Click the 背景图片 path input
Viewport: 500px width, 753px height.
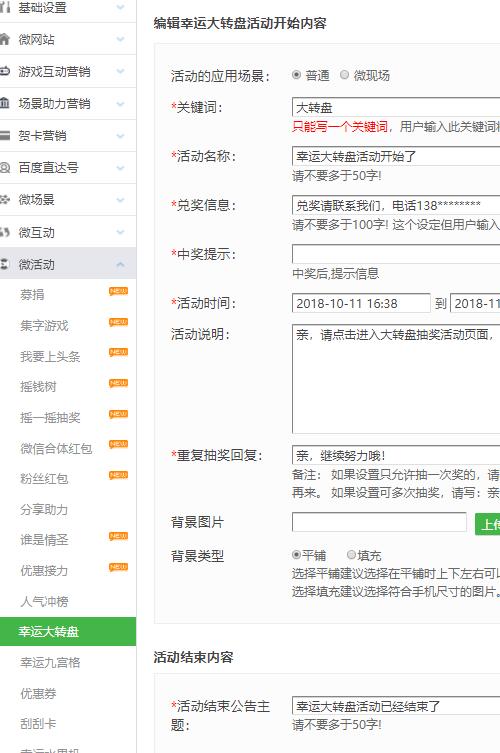click(379, 522)
